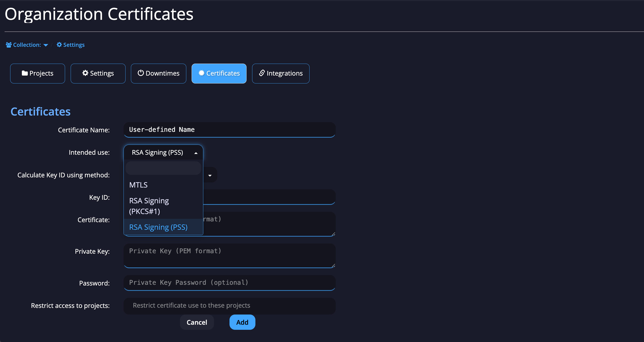The width and height of the screenshot is (644, 342).
Task: Select MTLS from the dropdown list
Action: tap(138, 185)
